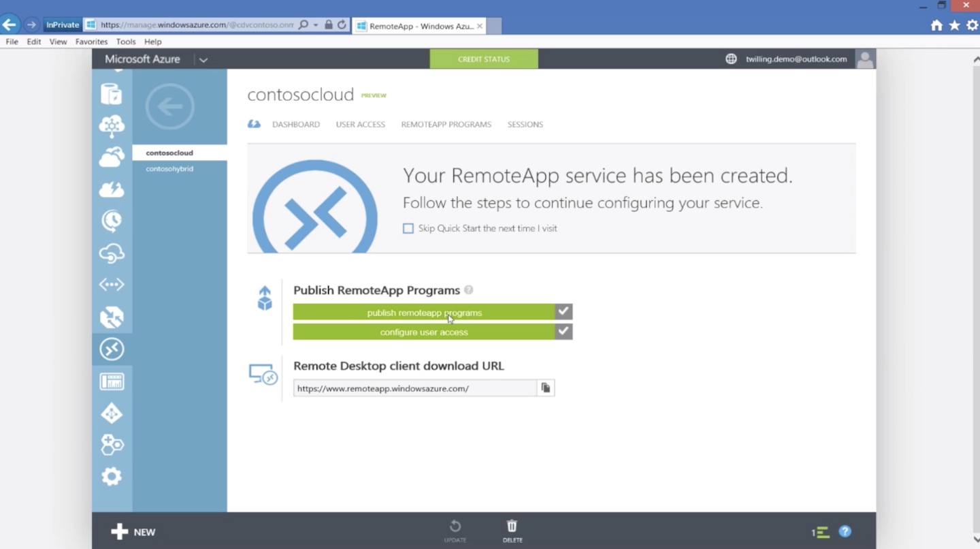980x549 pixels.
Task: Click the address bar lock icon
Action: (x=329, y=25)
